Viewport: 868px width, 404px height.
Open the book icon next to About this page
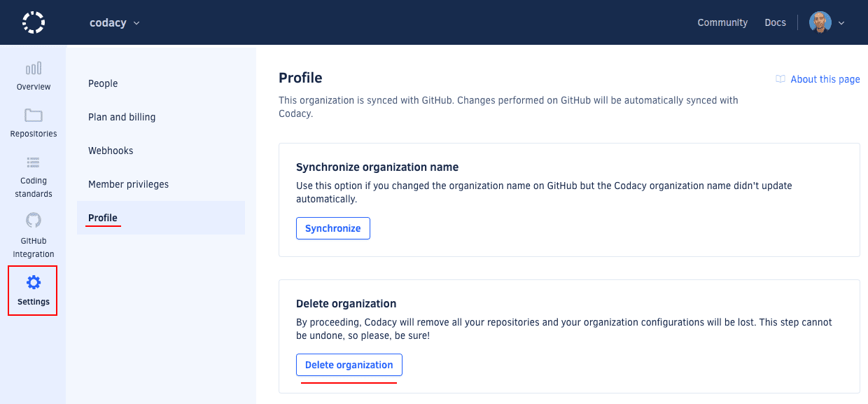click(780, 79)
